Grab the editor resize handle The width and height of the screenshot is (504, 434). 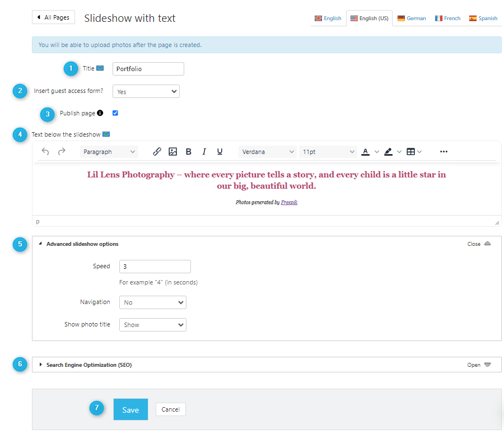coord(497,223)
